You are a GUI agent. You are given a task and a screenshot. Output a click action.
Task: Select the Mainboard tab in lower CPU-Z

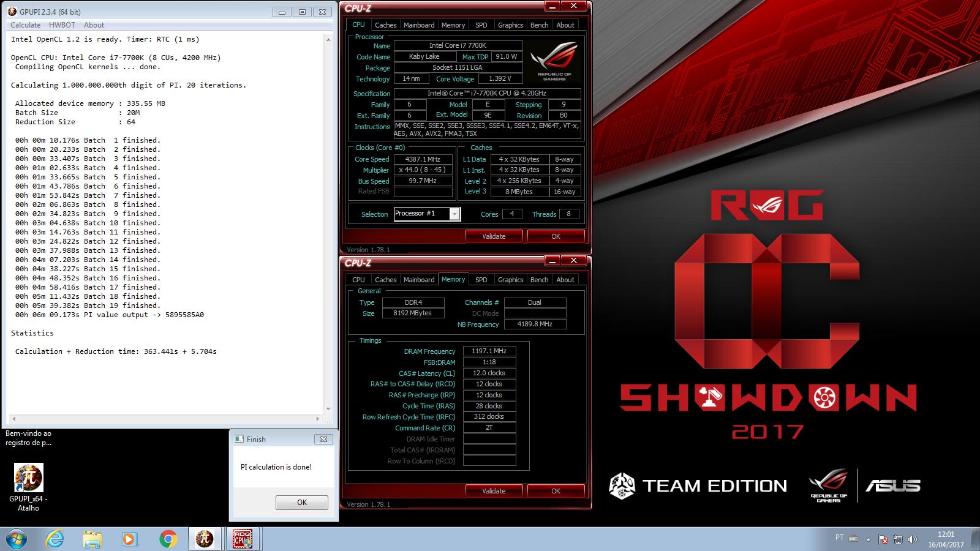(419, 280)
